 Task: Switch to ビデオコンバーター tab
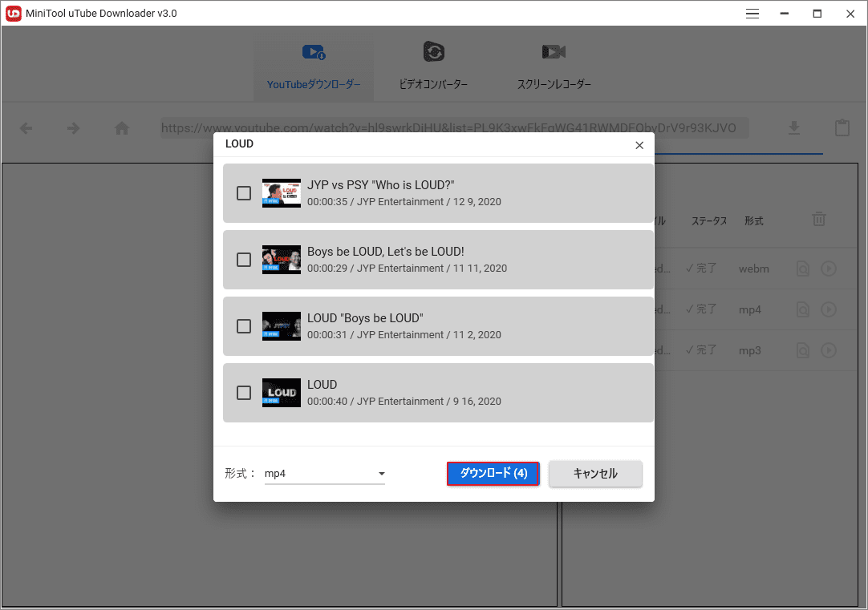[x=433, y=68]
